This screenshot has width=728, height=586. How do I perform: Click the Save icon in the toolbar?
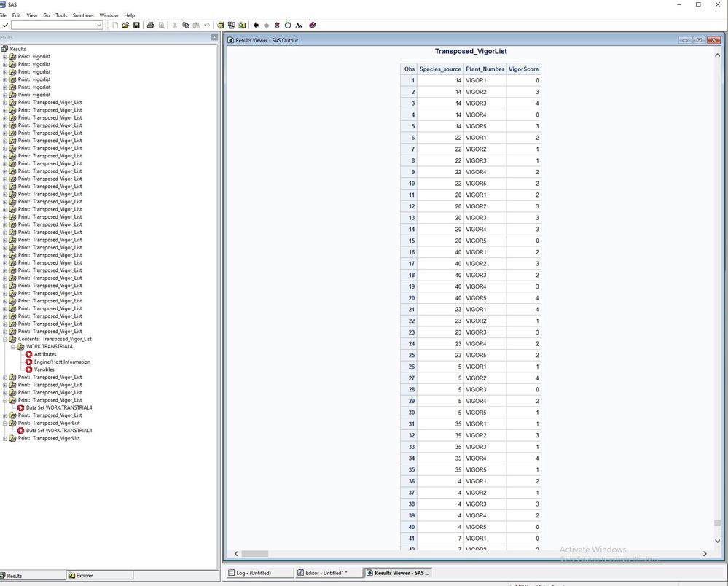tap(136, 25)
